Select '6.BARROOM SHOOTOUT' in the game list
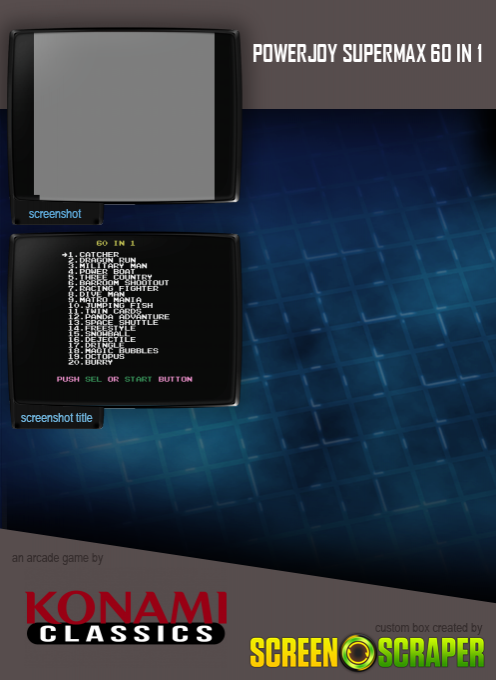Screen dimensions: 496x680 pos(118,283)
